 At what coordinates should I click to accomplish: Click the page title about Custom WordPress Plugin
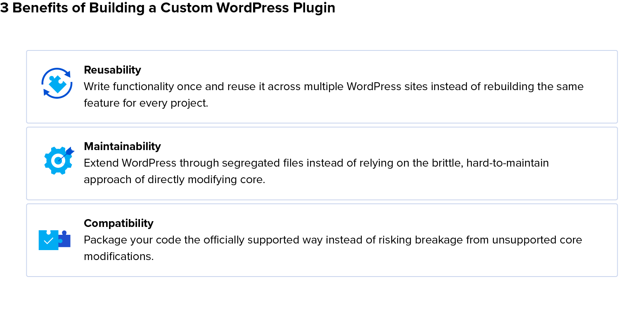point(168,8)
